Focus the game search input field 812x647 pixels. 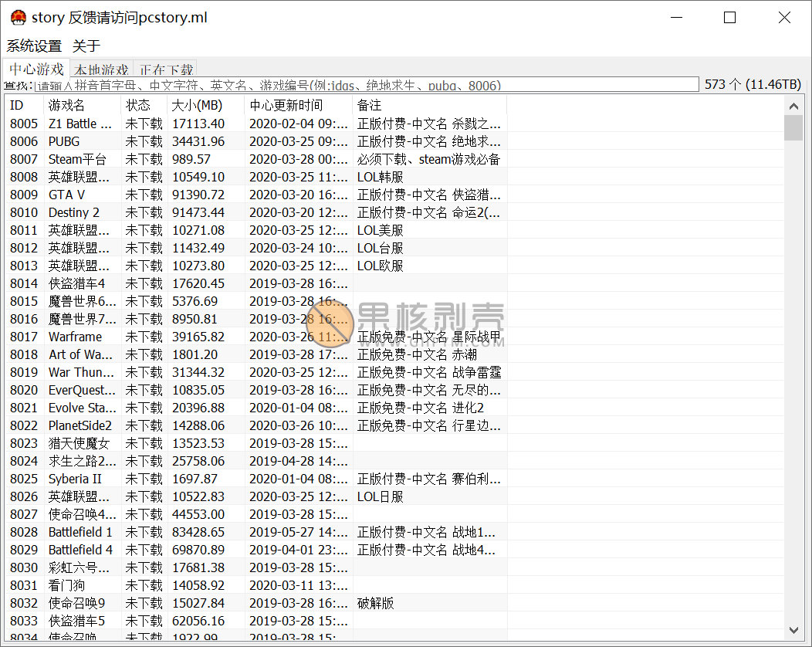click(x=367, y=85)
